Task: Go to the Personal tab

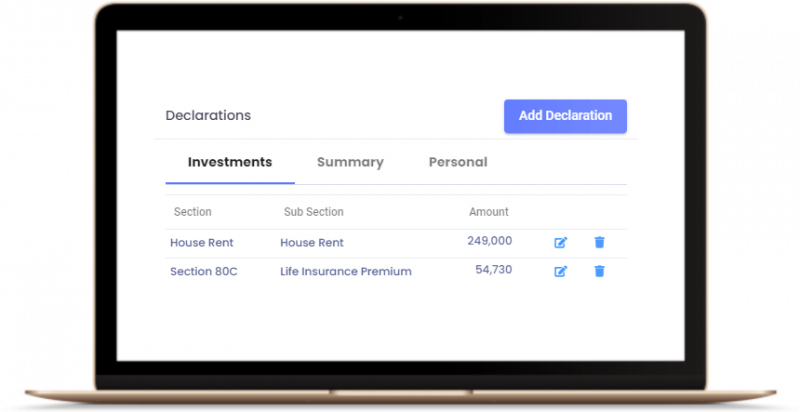Action: 458,162
